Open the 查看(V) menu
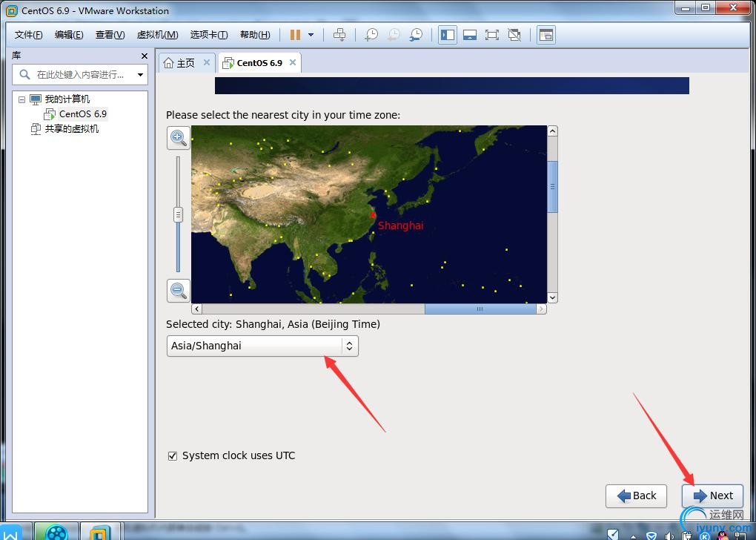 click(x=110, y=35)
